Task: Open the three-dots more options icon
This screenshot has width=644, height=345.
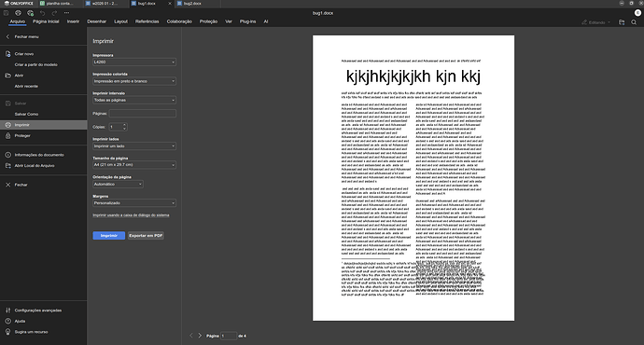Action: tap(66, 13)
